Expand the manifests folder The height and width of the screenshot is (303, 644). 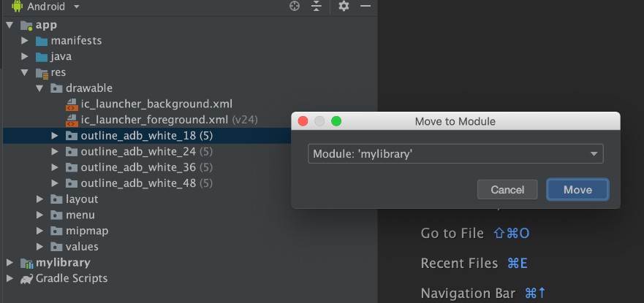(25, 41)
